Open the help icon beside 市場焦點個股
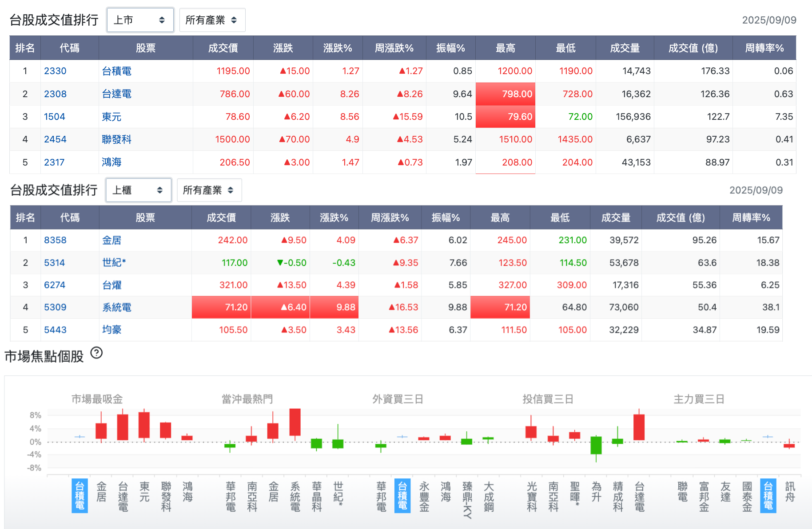This screenshot has width=812, height=529. tap(96, 353)
